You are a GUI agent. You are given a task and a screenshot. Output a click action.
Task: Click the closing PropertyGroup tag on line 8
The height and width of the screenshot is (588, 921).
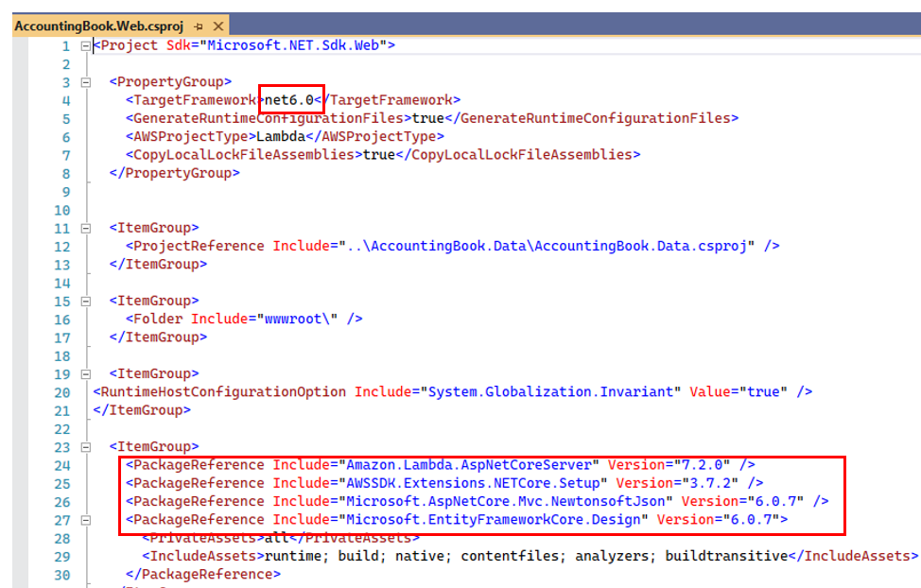click(x=174, y=173)
